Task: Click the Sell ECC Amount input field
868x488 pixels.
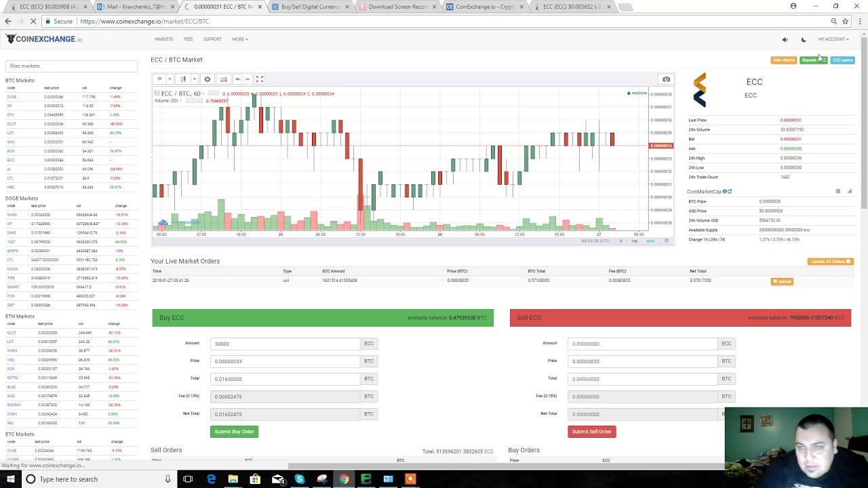Action: [x=642, y=344]
